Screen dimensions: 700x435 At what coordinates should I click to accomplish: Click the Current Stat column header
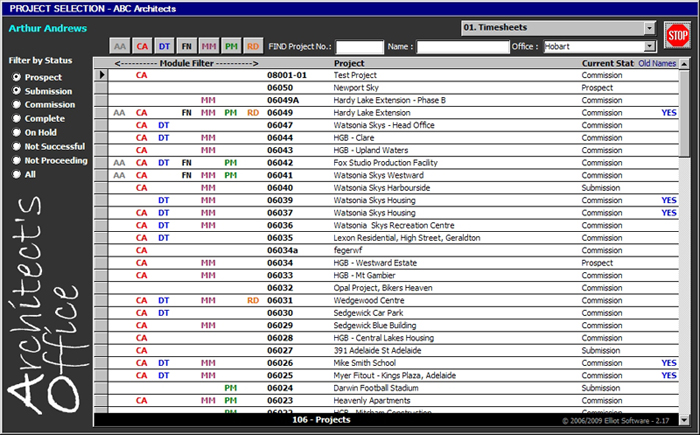point(607,63)
